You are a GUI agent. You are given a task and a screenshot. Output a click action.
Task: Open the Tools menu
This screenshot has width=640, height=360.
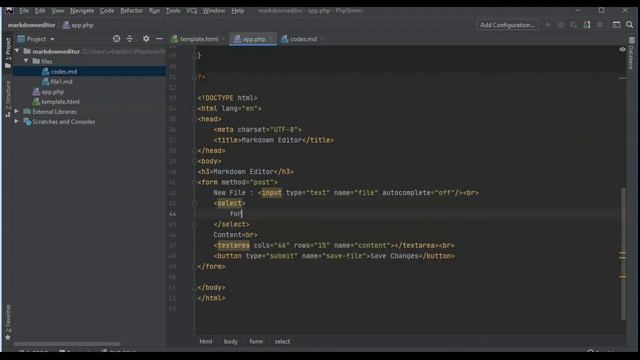coord(173,11)
